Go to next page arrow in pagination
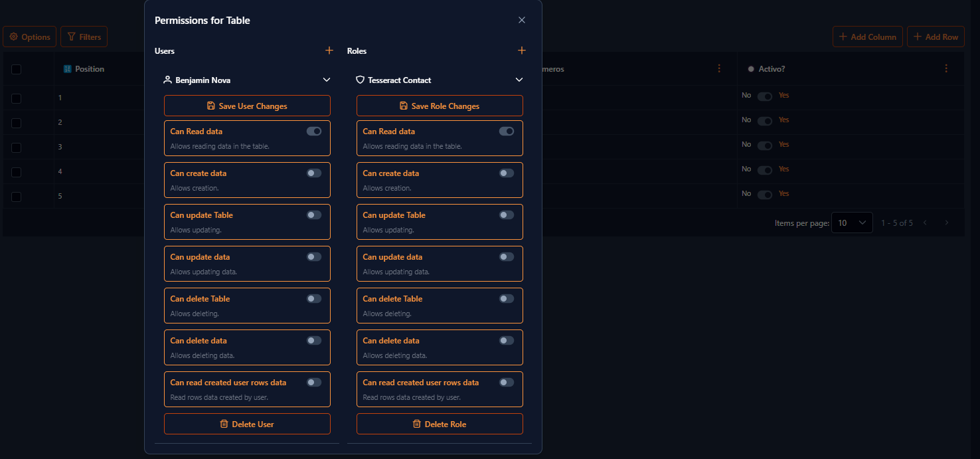 tap(947, 223)
